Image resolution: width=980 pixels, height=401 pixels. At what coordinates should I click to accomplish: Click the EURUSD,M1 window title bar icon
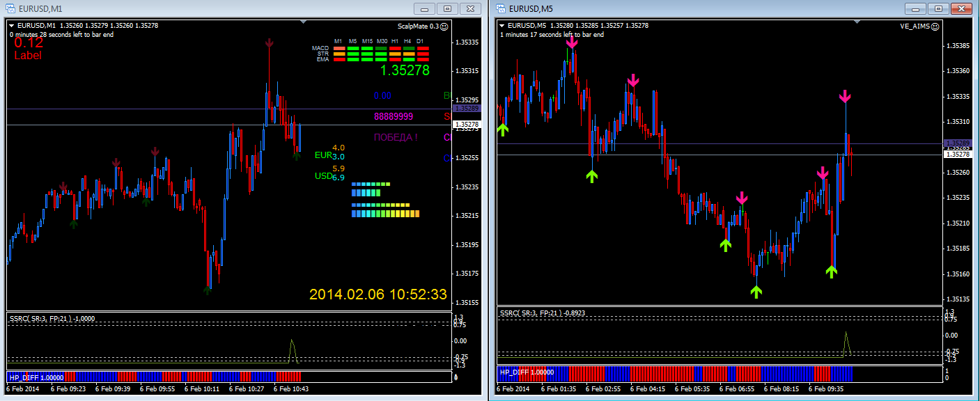tap(11, 9)
